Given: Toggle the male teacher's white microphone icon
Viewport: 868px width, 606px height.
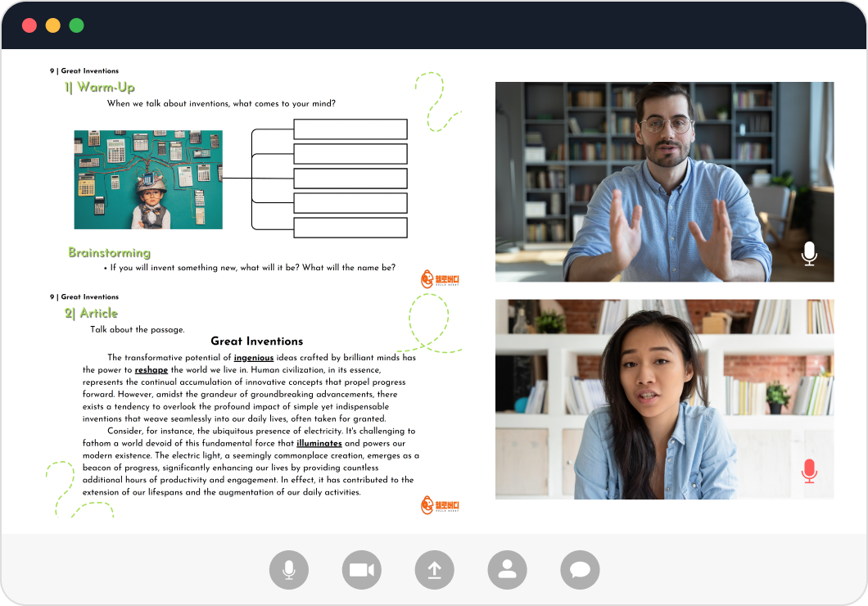Looking at the screenshot, I should pos(809,254).
